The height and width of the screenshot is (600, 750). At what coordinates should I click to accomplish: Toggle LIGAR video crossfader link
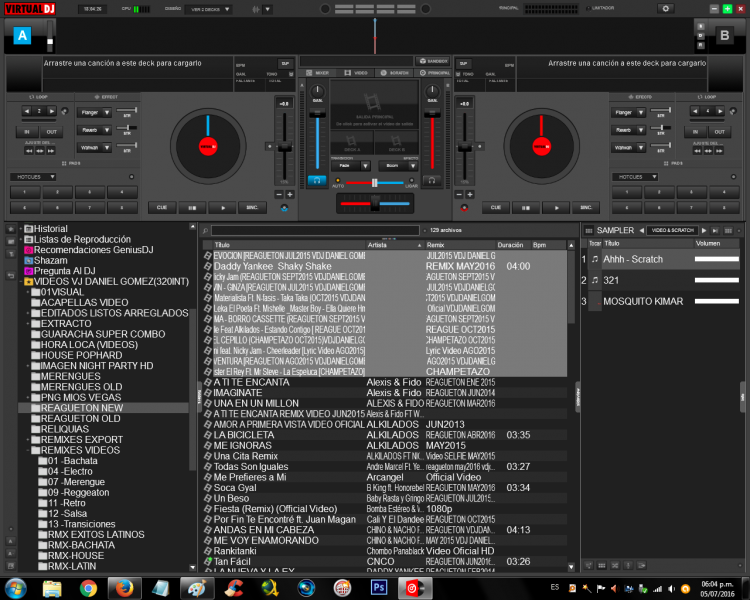(411, 181)
